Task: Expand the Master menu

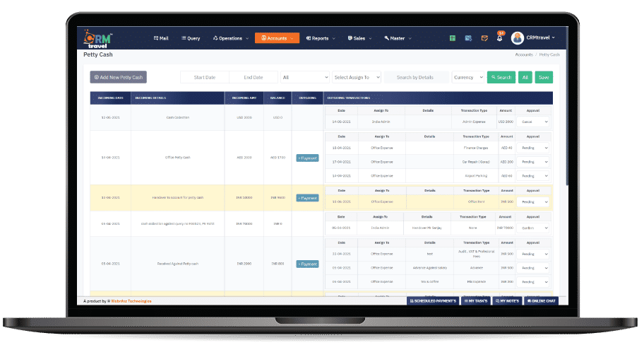Action: [x=398, y=38]
